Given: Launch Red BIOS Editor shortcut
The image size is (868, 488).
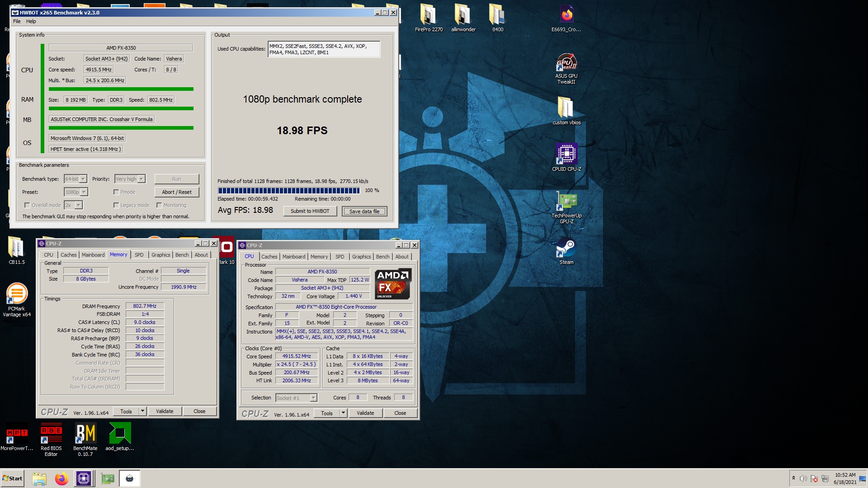Looking at the screenshot, I should [x=51, y=440].
